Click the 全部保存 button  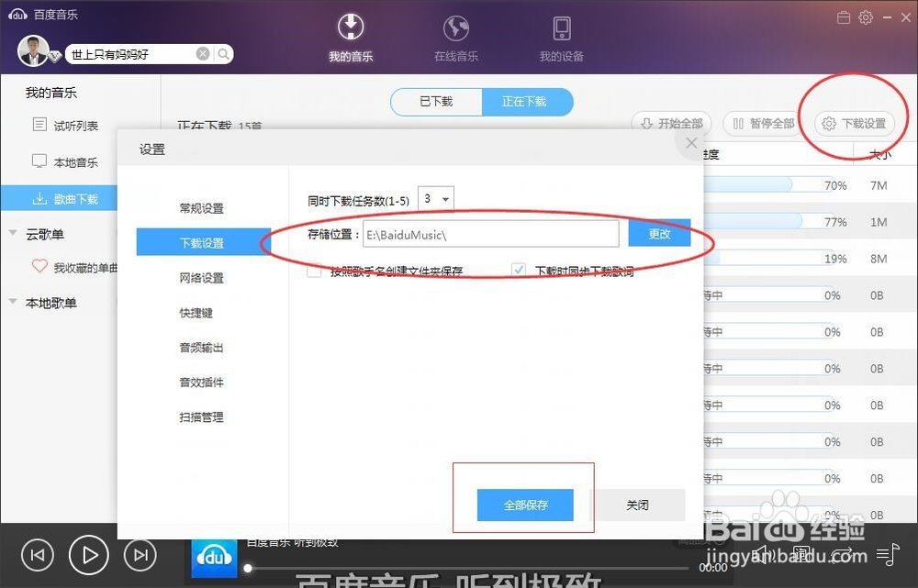click(525, 505)
